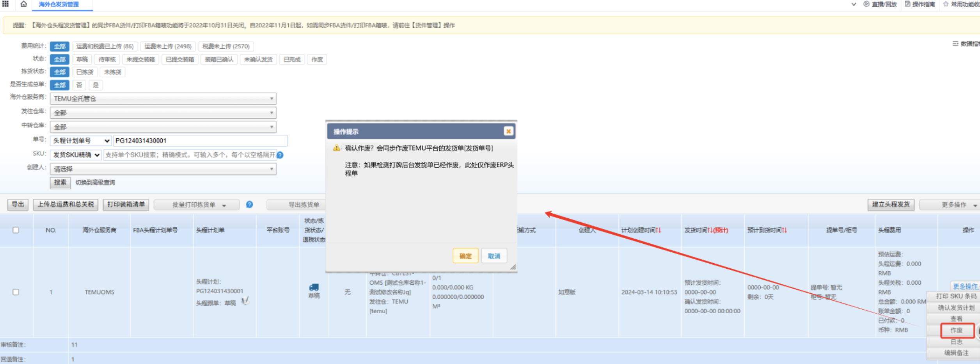Confirm the void dialog with 确定
The height and width of the screenshot is (364, 980).
[465, 255]
